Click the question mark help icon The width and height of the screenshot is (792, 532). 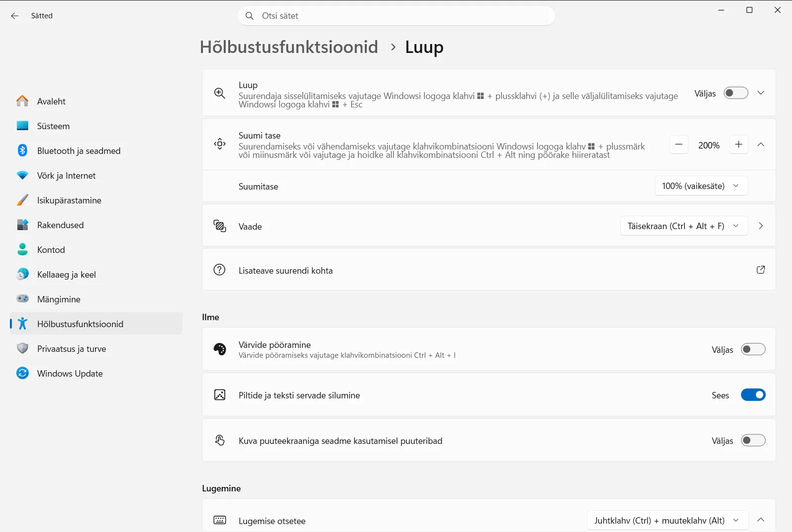[x=219, y=270]
